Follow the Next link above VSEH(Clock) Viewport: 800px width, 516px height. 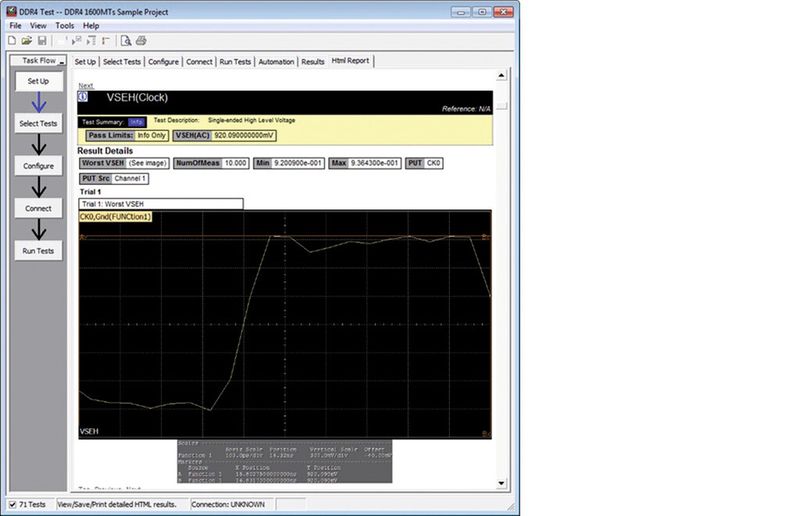point(86,85)
